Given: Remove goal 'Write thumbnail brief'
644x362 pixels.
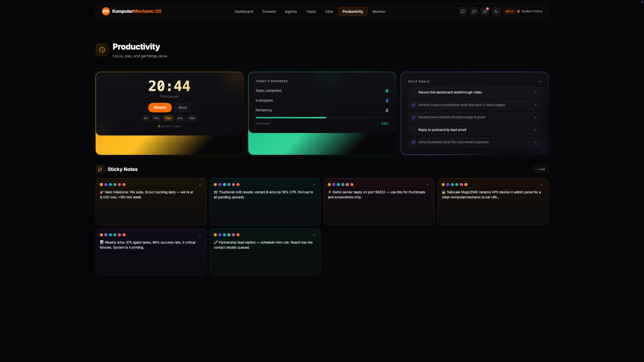Looking at the screenshot, I should pyautogui.click(x=535, y=142).
